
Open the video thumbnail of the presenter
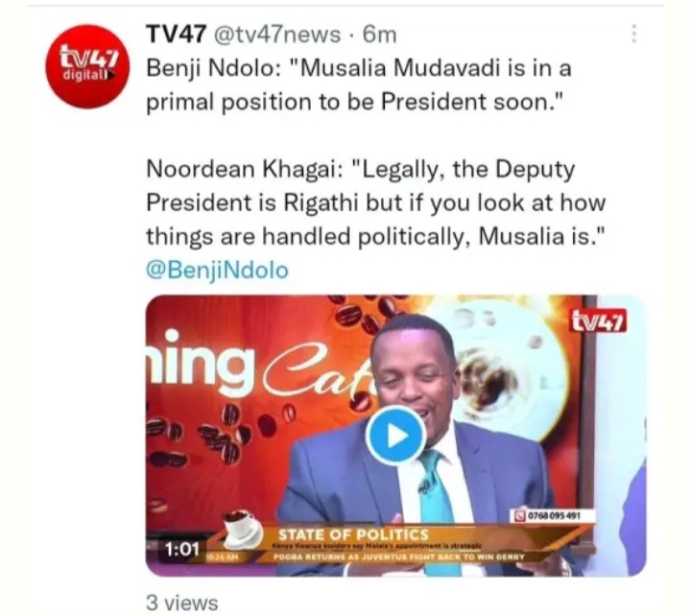[395, 436]
